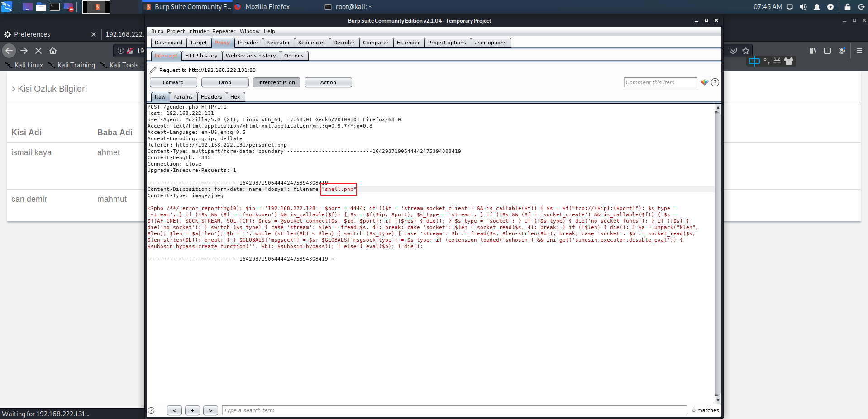
Task: Launch the terminal emulator from the panel
Action: point(55,7)
